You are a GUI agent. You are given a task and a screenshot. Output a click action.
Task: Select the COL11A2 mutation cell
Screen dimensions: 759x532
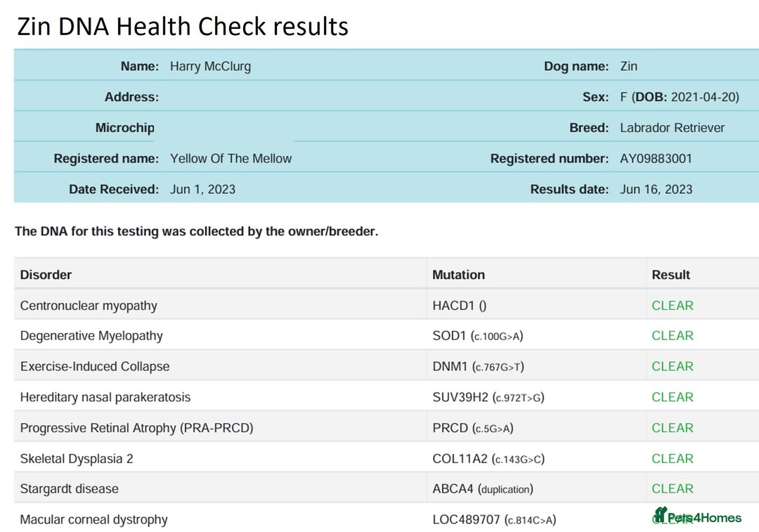coord(488,459)
